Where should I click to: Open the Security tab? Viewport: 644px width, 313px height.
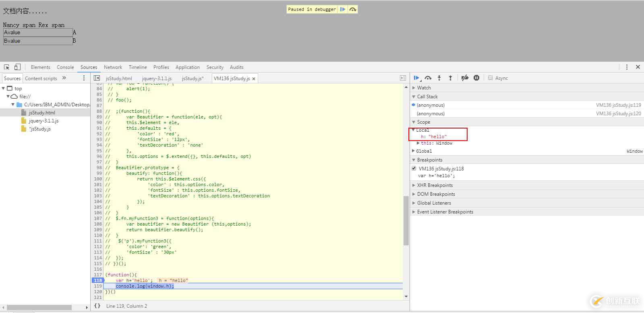(x=215, y=67)
